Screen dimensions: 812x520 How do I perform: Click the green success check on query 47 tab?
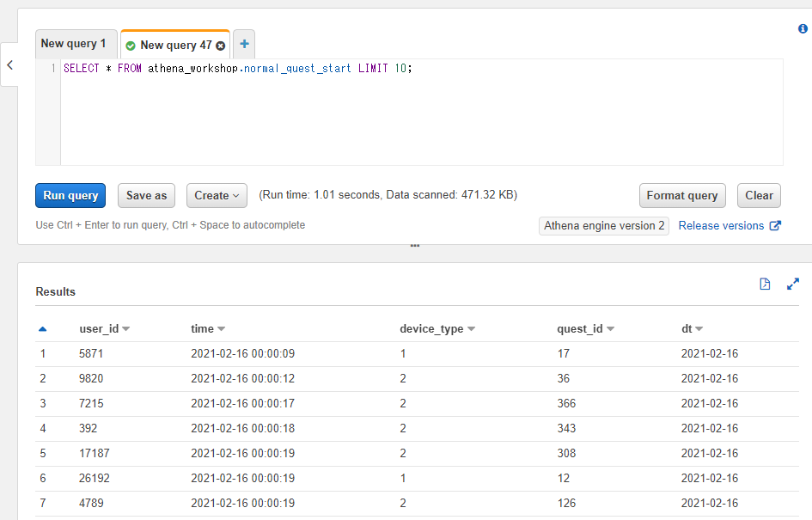pos(131,46)
